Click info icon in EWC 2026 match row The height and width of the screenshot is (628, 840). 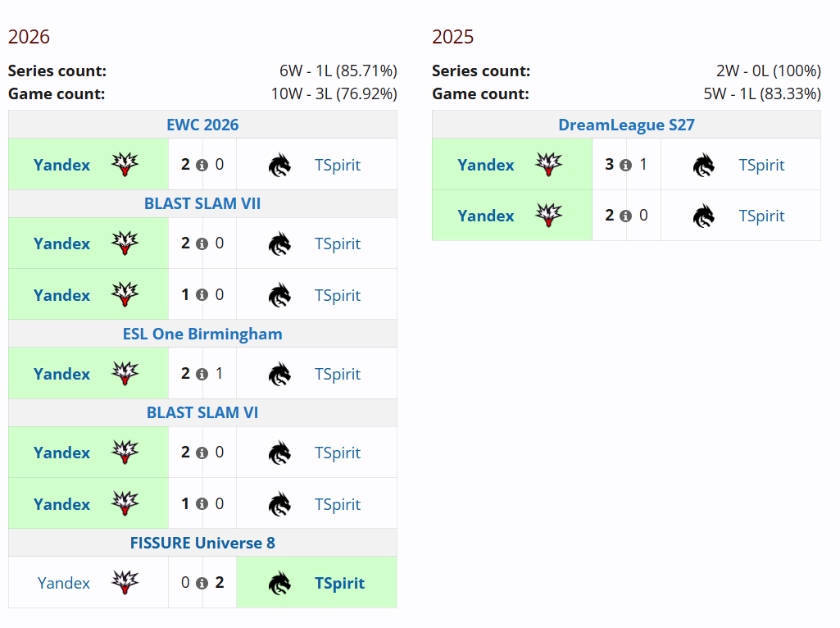click(202, 165)
